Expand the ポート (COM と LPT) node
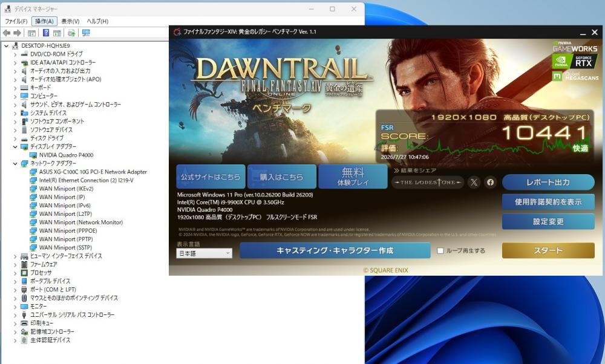This screenshot has width=605, height=364. (x=16, y=290)
